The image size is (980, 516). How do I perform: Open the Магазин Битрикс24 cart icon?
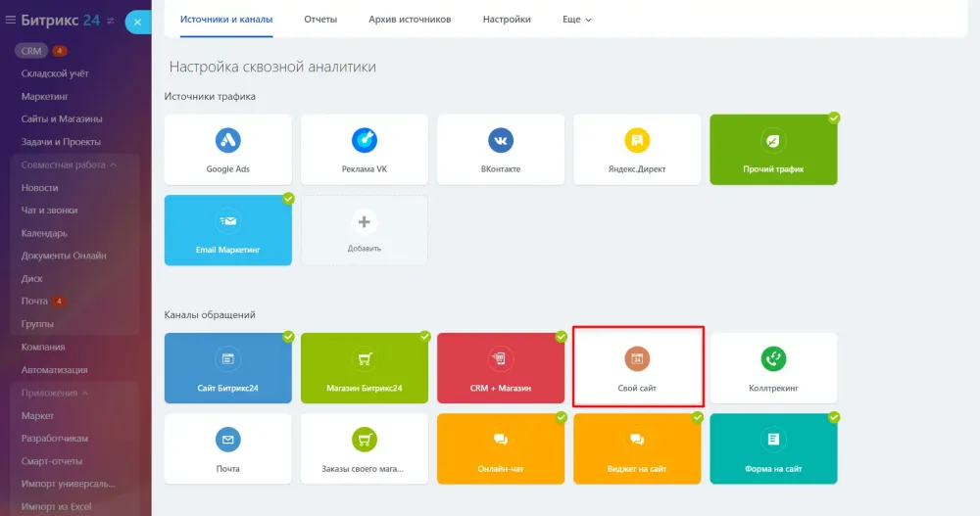tap(365, 358)
